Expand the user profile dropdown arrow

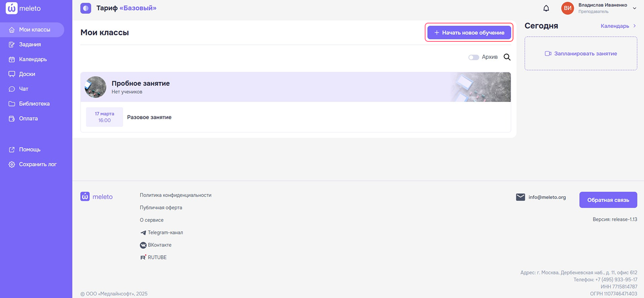[x=634, y=8]
